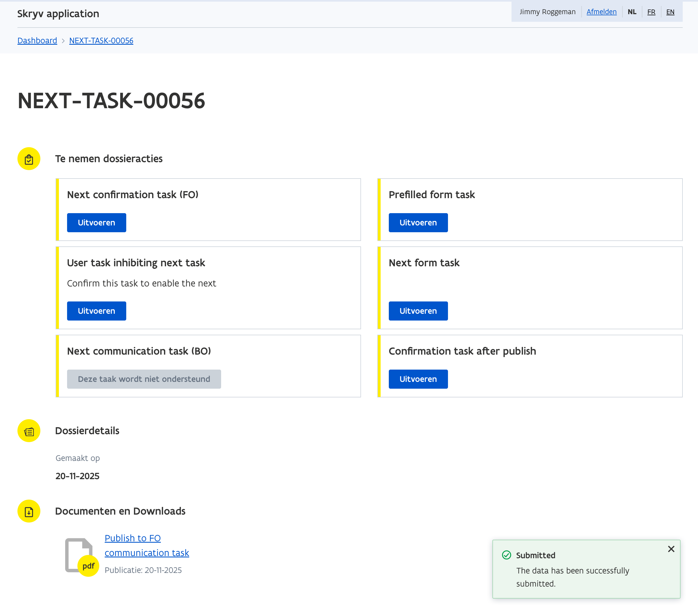Open NEXT-TASK-00056 breadcrumb link
The image size is (698, 616).
click(x=101, y=41)
